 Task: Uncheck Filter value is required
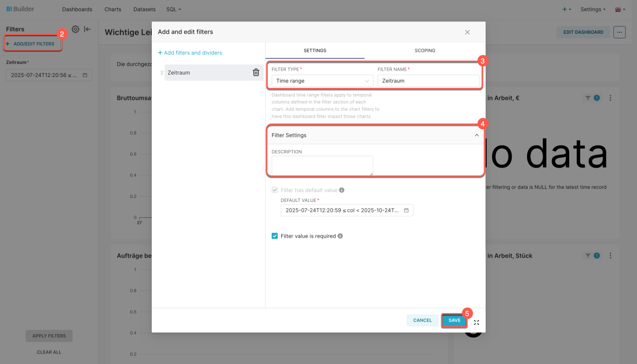274,236
